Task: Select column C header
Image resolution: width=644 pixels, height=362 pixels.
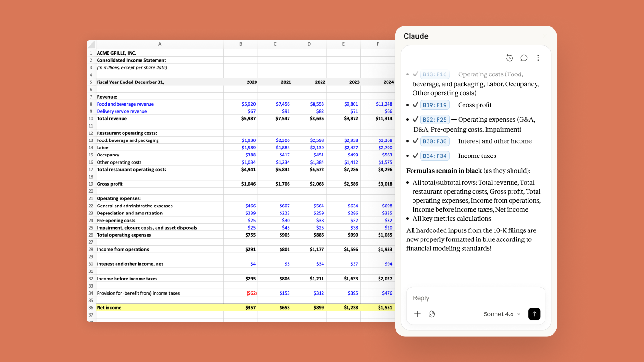Action: click(275, 44)
